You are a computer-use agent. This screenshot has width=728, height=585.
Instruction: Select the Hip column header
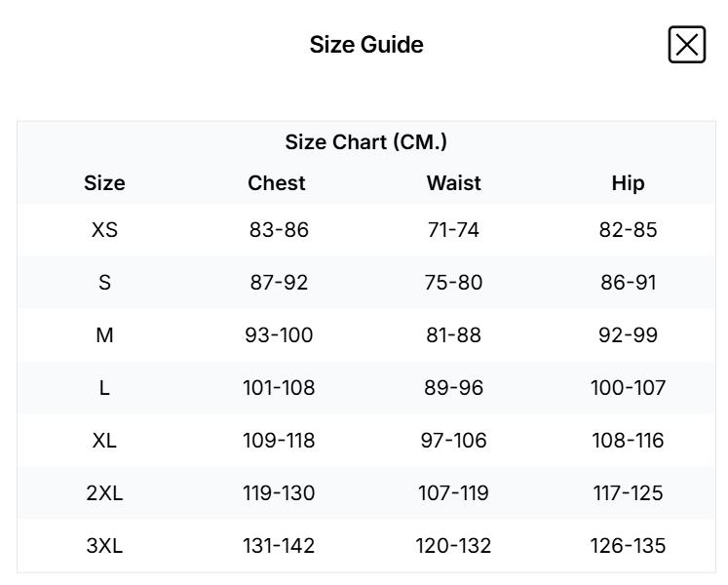point(628,183)
